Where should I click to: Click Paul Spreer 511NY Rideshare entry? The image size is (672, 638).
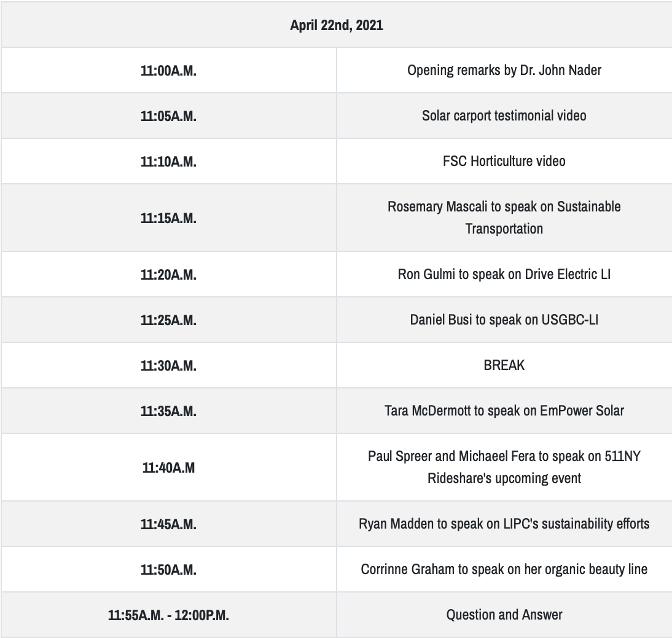point(504,467)
